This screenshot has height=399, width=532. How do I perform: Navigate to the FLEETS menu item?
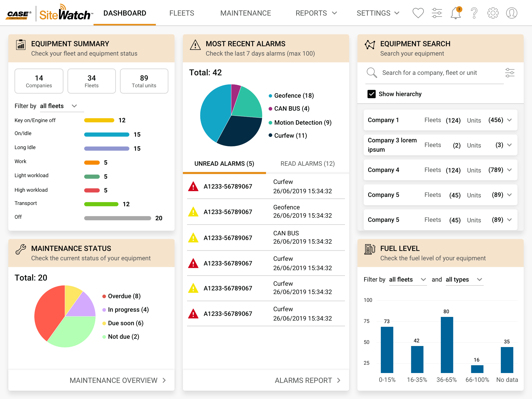tap(182, 13)
